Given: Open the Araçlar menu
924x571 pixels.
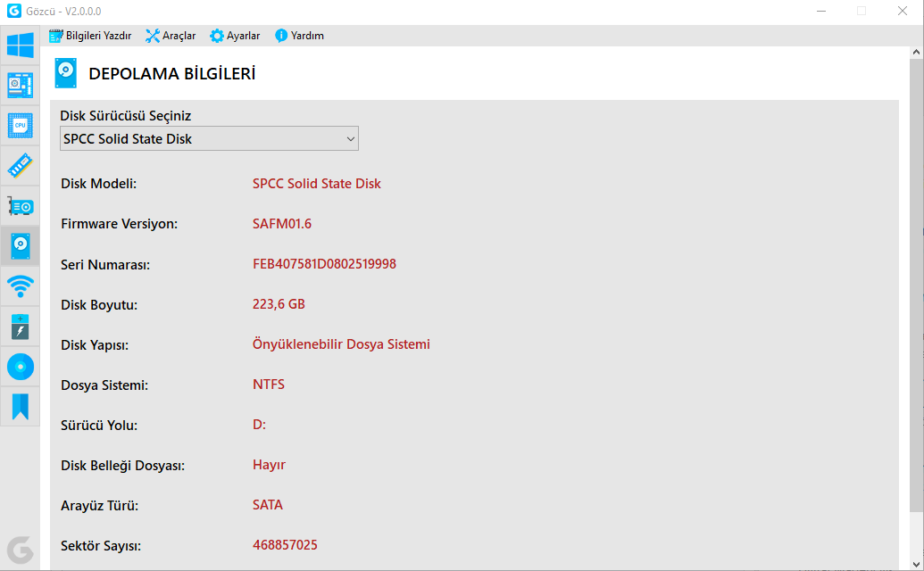Looking at the screenshot, I should pos(171,36).
